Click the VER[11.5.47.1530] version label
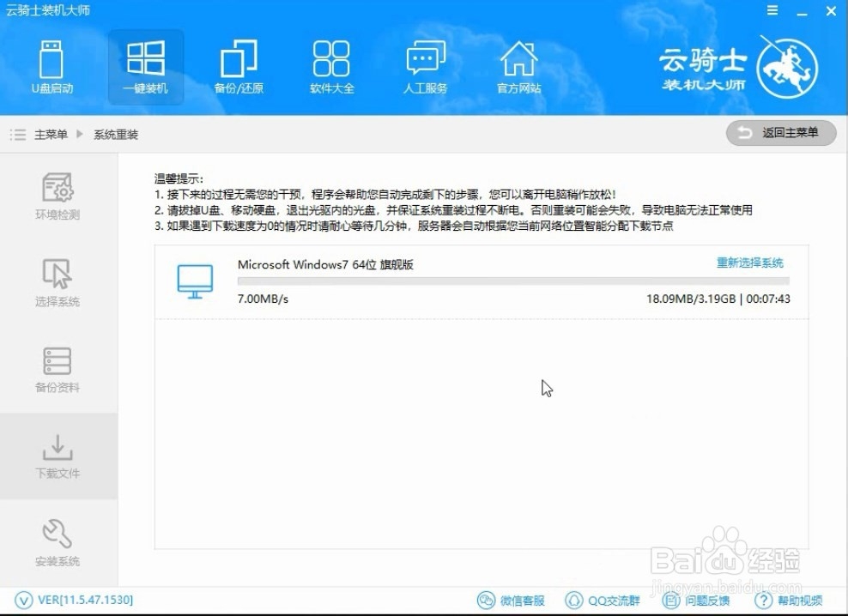 click(x=86, y=600)
